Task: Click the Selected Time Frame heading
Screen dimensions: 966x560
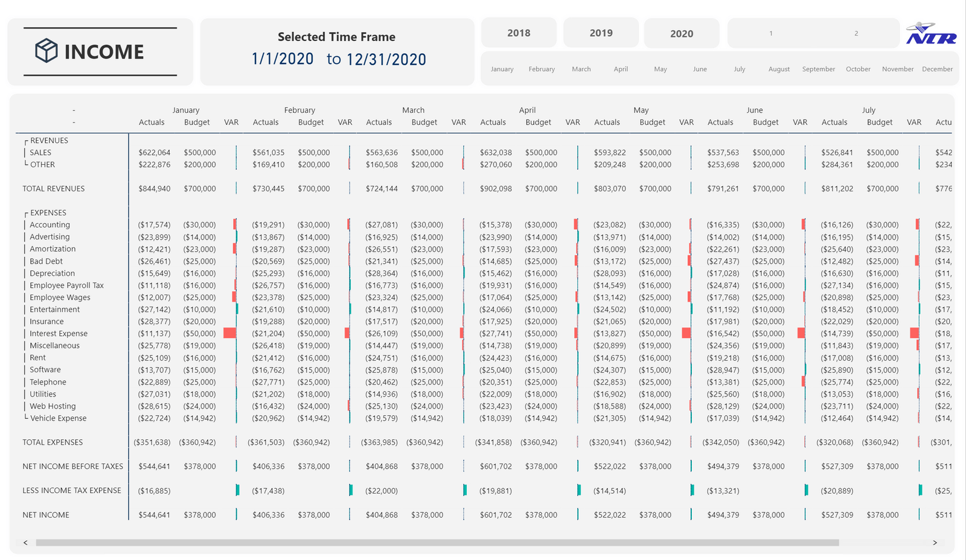Action: [336, 37]
